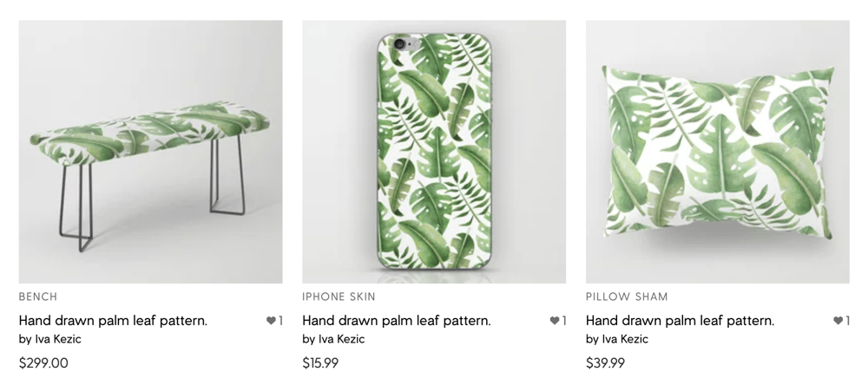
Task: Visit Iva Kezic under the Pillow Sham listing
Action: tap(625, 339)
